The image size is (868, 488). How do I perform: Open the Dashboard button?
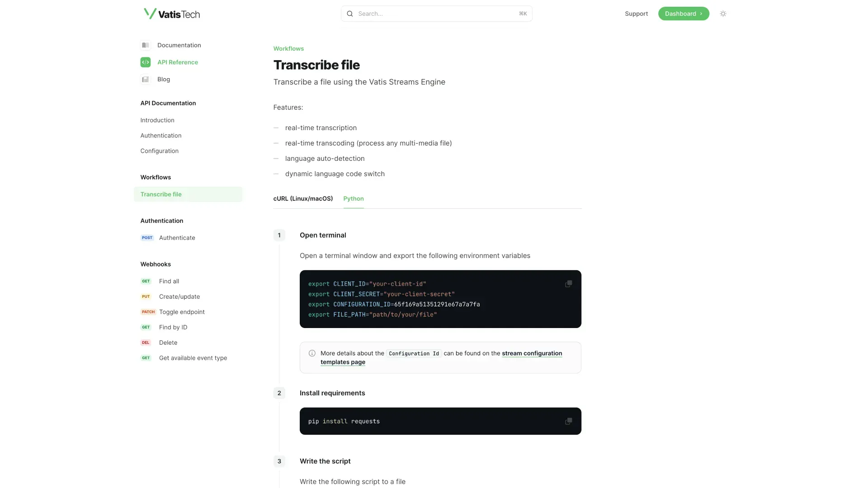[684, 14]
